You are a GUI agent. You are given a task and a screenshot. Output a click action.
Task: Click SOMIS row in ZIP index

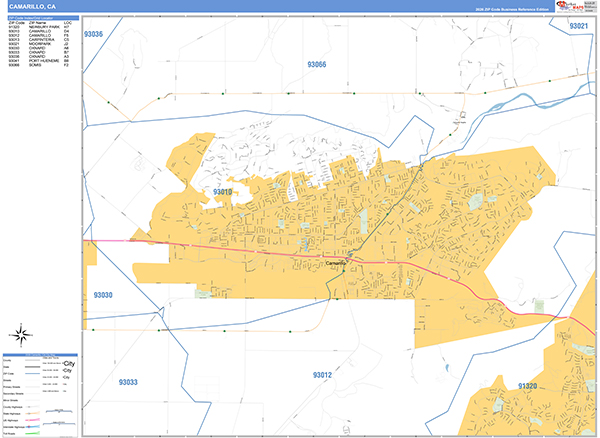(40, 65)
